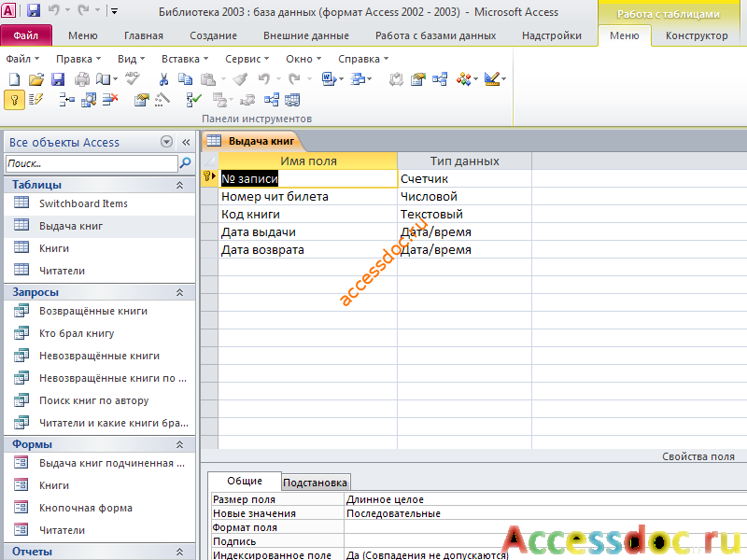This screenshot has height=560, width=747.
Task: Click the magnifier icon beside the search box
Action: point(185,163)
